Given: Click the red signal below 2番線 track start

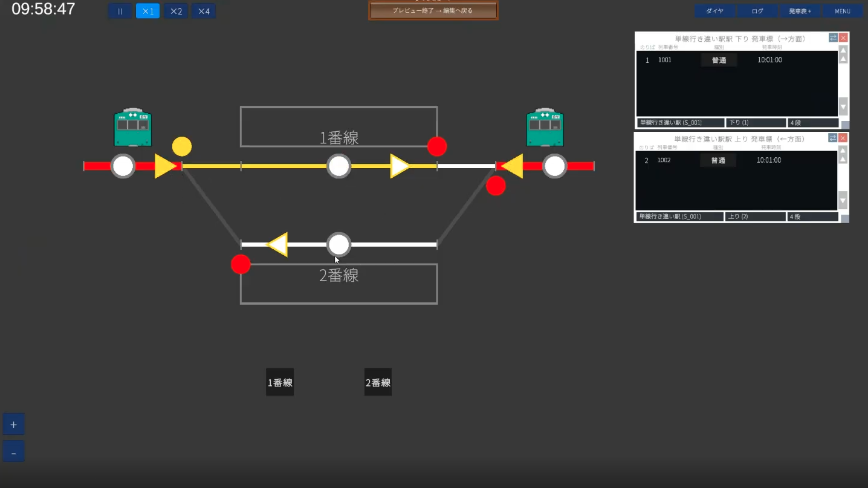Looking at the screenshot, I should pos(241,264).
